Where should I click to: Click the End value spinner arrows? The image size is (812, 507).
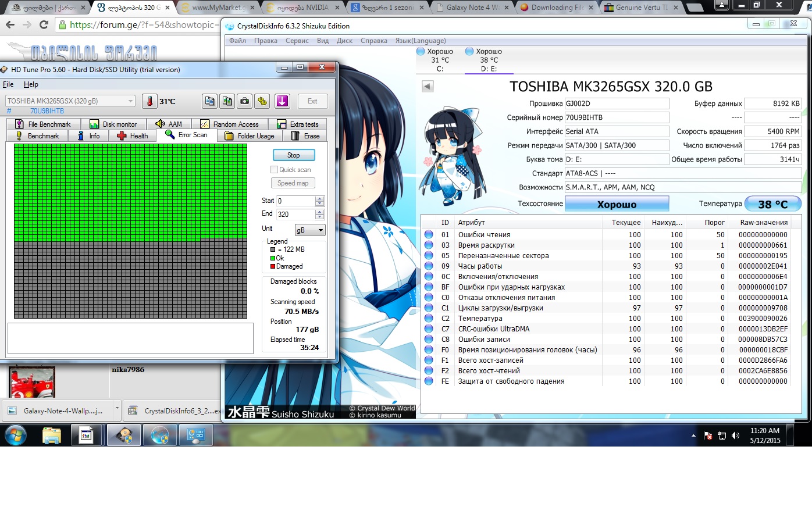click(319, 214)
